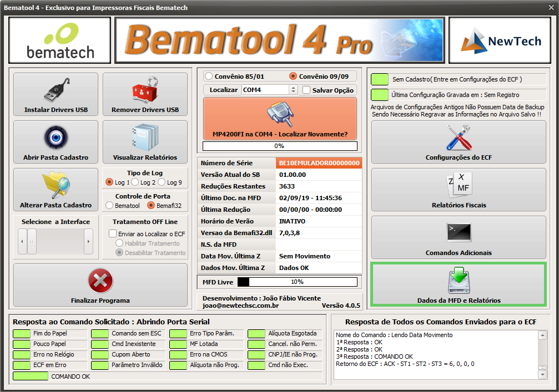Screen dimensions: 559x392
Task: Open Configurações do ECF tools icon
Action: (x=459, y=138)
